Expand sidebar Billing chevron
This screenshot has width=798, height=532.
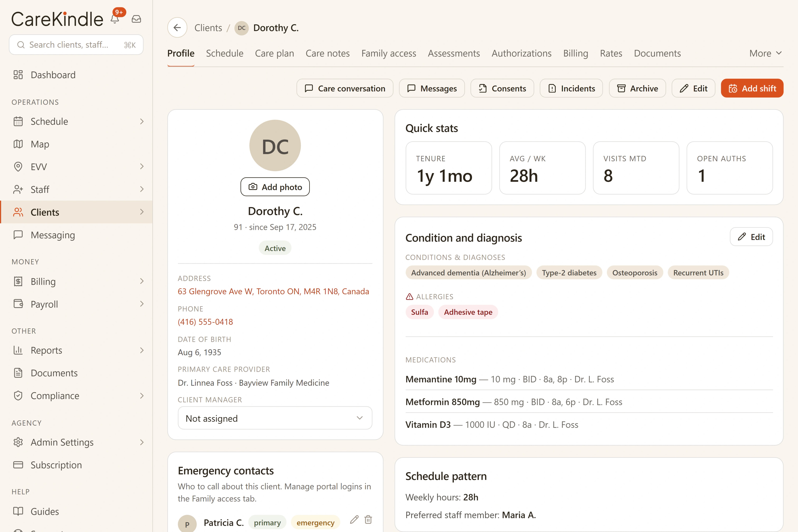pos(142,281)
